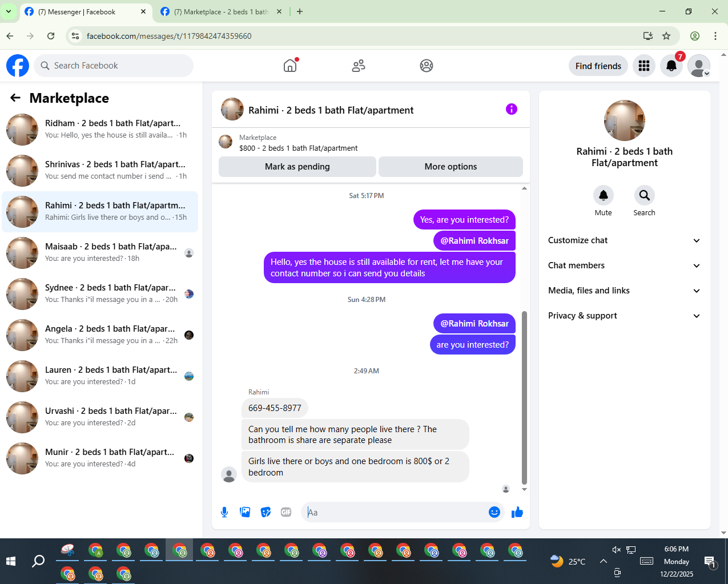The height and width of the screenshot is (584, 728).
Task: Open the notifications bell with 7 badge
Action: 671,66
